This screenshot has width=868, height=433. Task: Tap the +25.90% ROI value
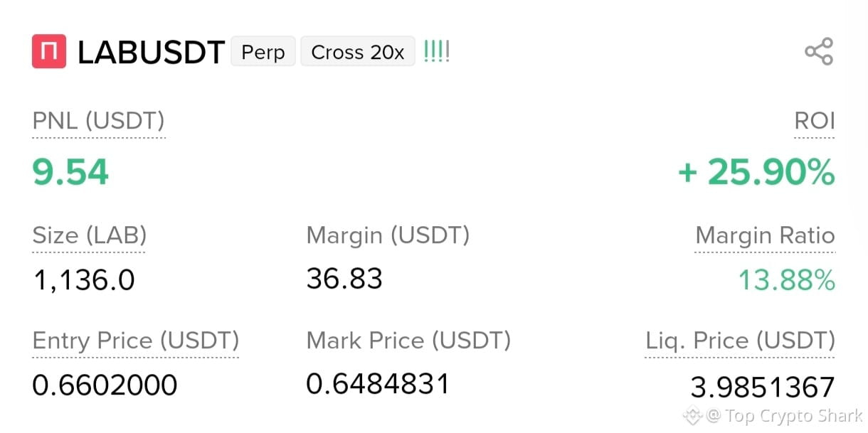point(756,173)
